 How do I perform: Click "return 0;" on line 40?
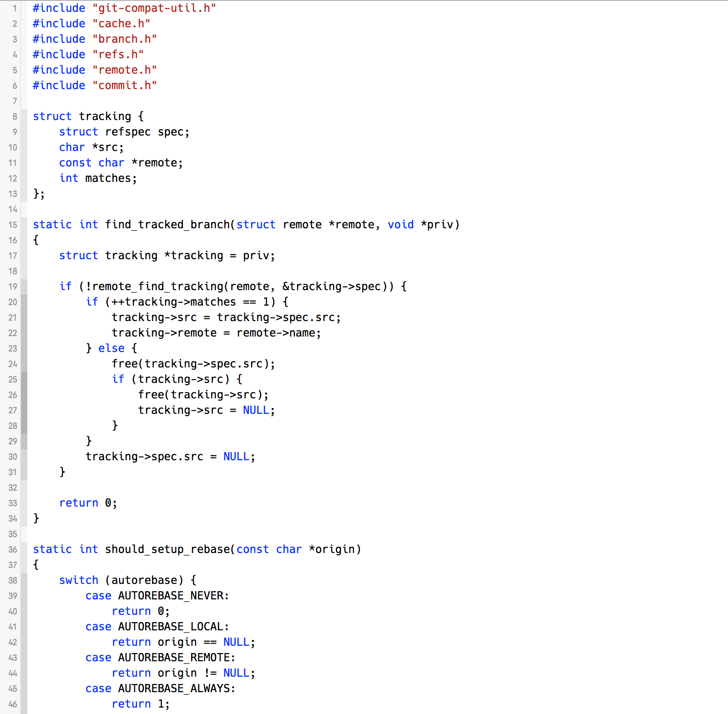point(141,611)
